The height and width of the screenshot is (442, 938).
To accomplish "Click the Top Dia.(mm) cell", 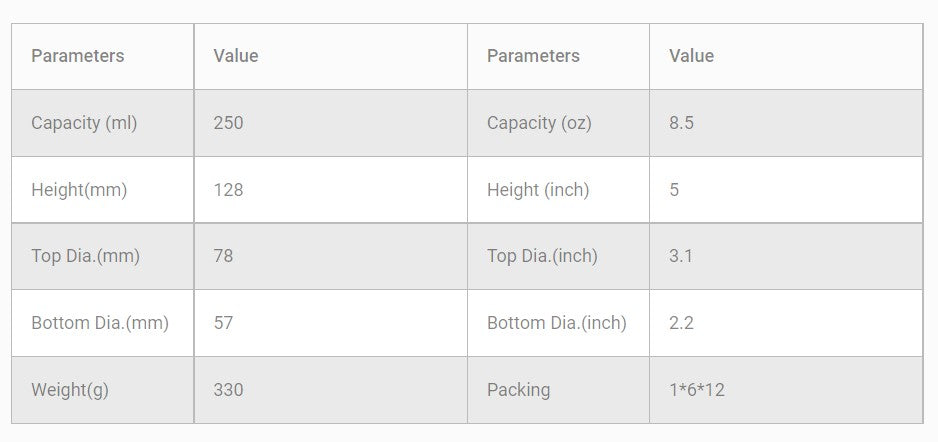I will (85, 256).
